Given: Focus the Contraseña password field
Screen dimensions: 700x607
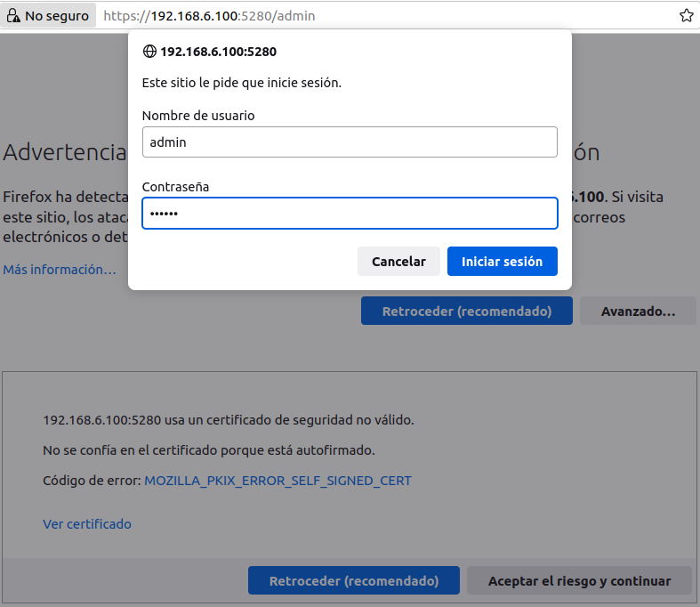Looking at the screenshot, I should pos(350,214).
